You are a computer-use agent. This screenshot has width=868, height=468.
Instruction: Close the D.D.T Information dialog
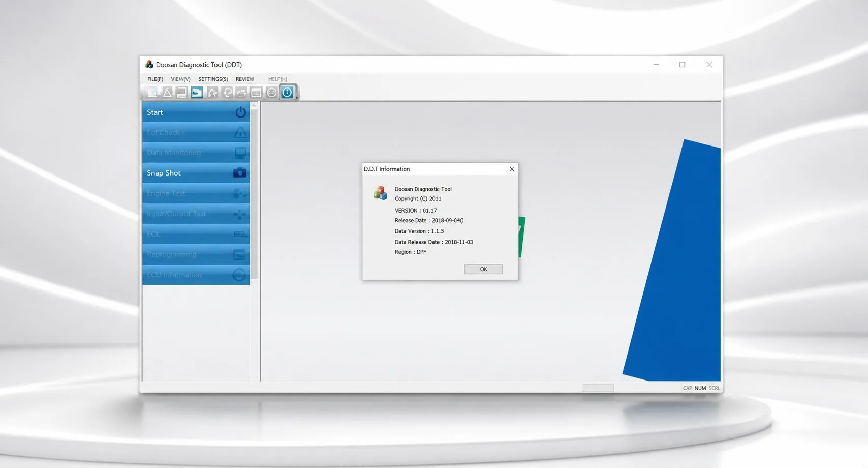point(512,169)
